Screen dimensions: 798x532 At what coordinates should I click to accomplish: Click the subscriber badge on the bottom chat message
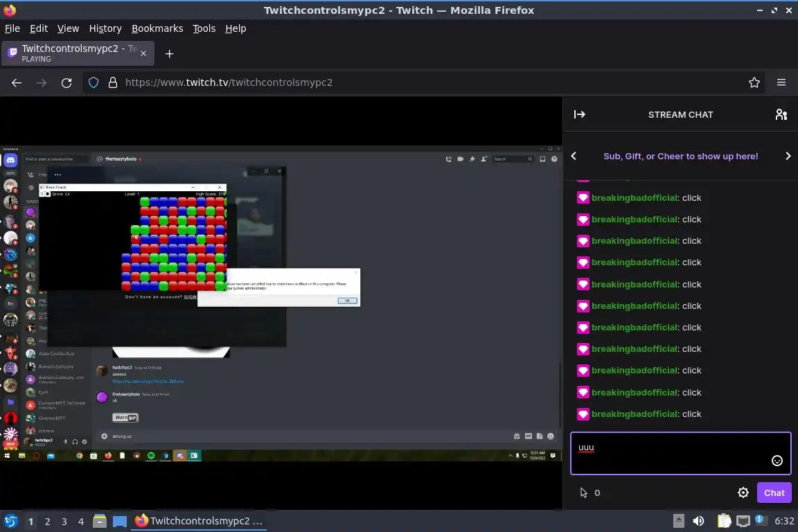(x=583, y=414)
